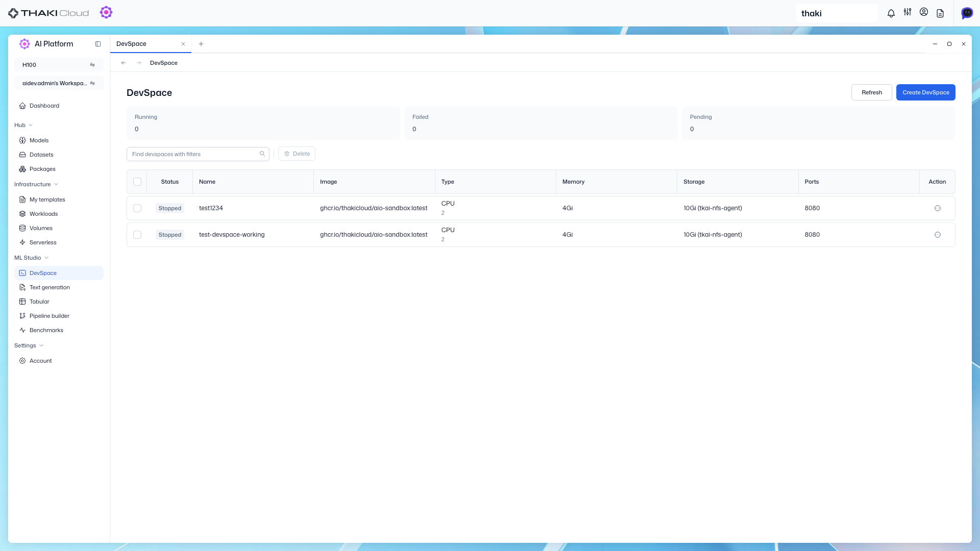Focus the Find devspaces with filters field
This screenshot has width=980, height=551.
pos(198,154)
